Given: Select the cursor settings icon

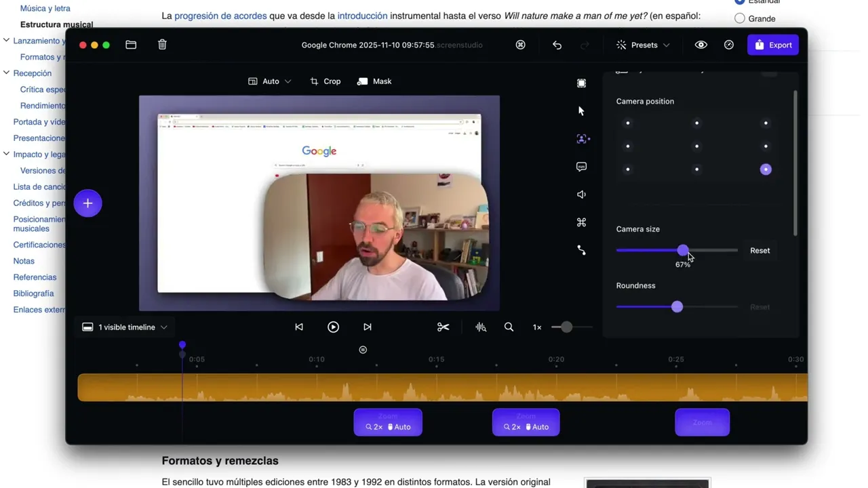Looking at the screenshot, I should (x=581, y=111).
